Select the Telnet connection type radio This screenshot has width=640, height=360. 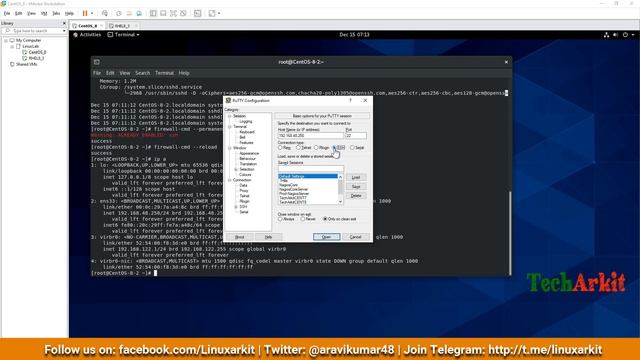(298, 148)
